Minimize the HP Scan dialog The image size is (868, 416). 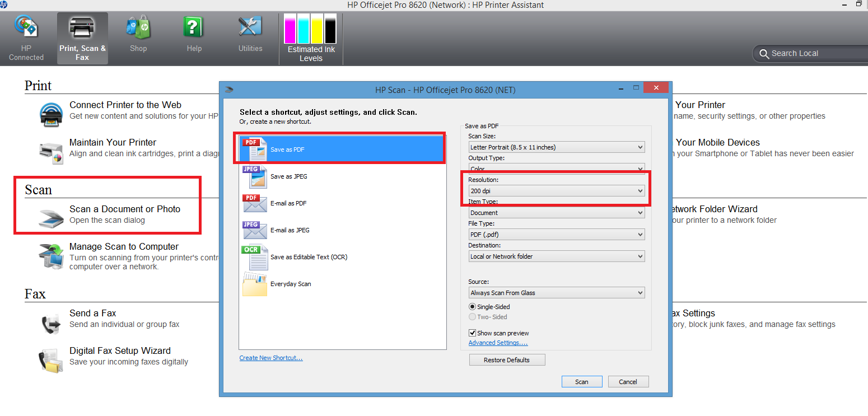click(x=622, y=88)
